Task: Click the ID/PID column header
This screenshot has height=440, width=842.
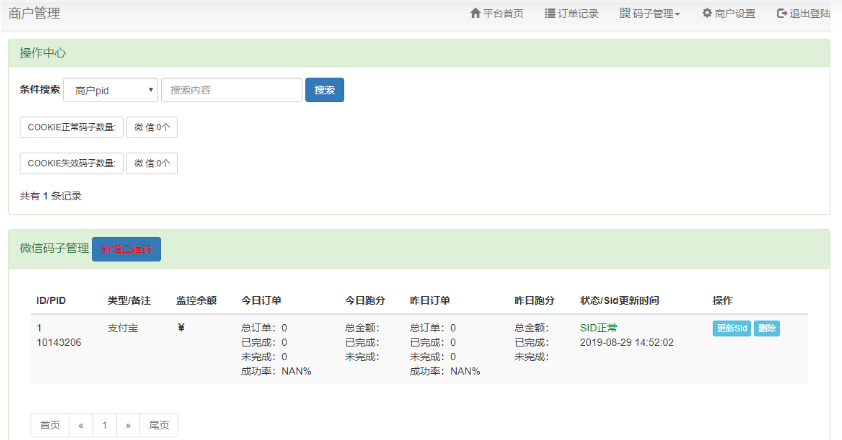Action: 51,301
